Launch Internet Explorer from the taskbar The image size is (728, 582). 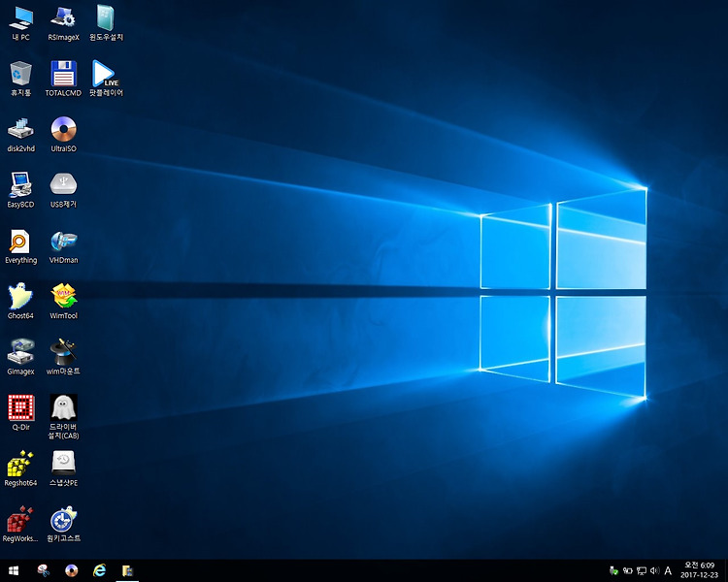(99, 570)
